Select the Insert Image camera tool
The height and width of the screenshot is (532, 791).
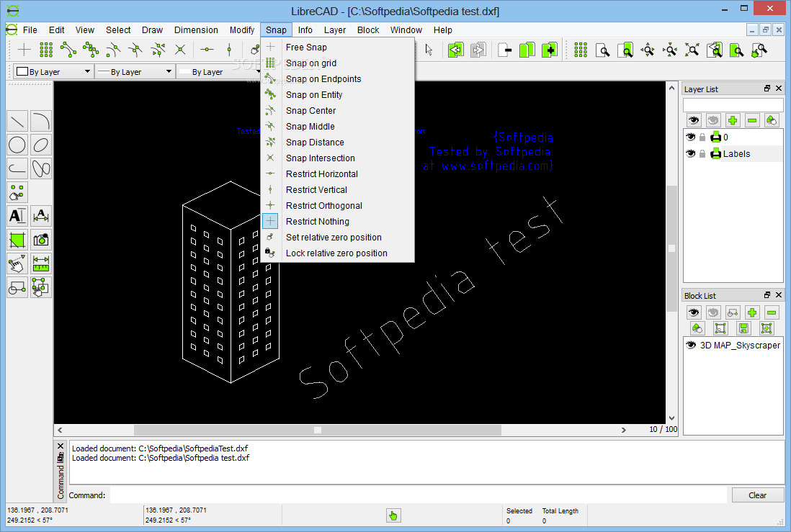pos(41,240)
